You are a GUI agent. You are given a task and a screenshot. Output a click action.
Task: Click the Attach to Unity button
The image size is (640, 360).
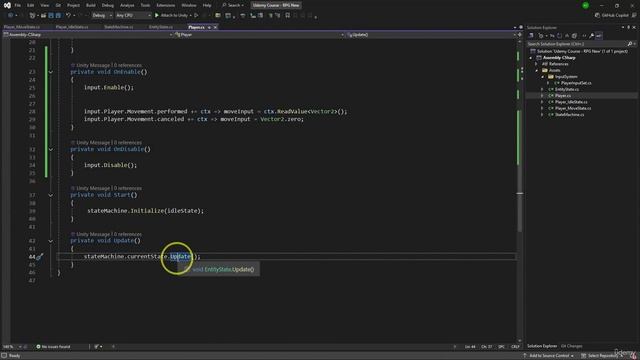pyautogui.click(x=171, y=16)
